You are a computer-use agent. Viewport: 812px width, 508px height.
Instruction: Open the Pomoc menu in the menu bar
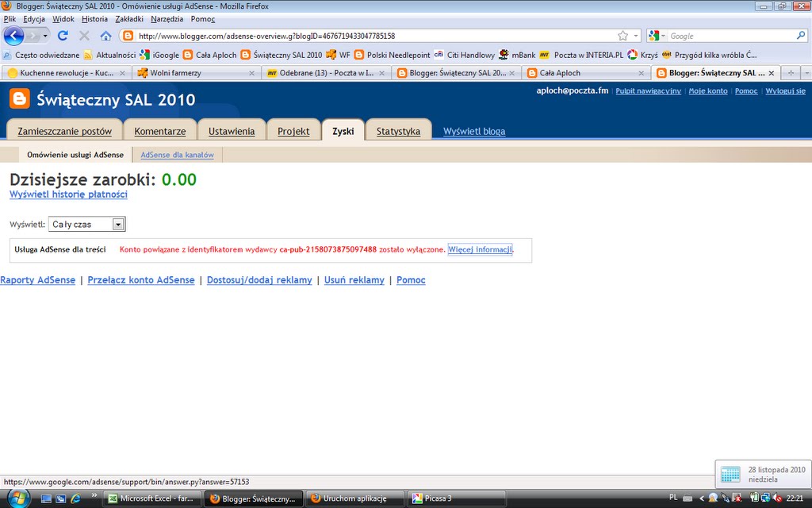[202, 19]
